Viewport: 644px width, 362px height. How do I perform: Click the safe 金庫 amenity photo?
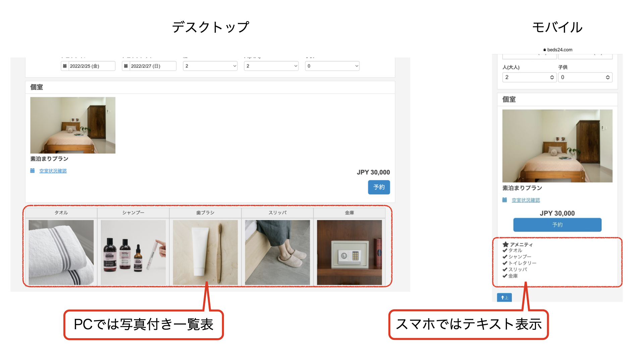349,252
